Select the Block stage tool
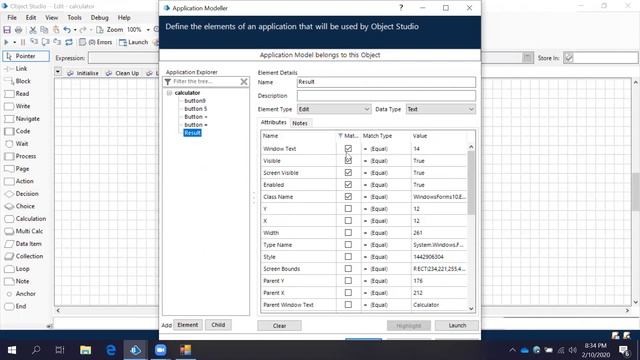 [x=18, y=81]
